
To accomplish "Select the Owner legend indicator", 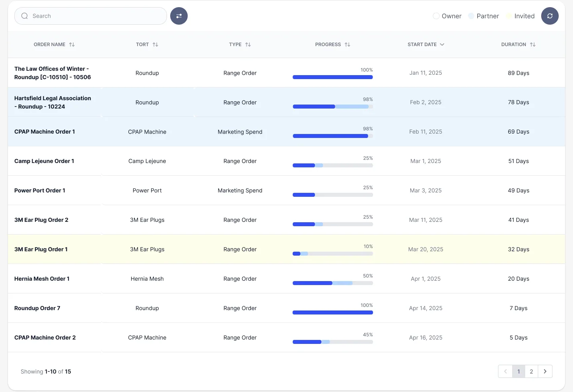I will tap(436, 16).
